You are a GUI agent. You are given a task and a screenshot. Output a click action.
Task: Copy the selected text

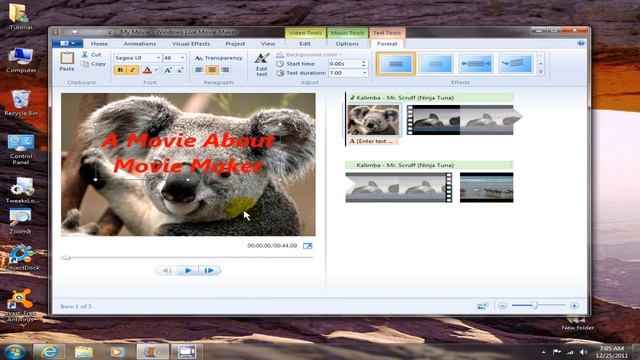(x=93, y=64)
